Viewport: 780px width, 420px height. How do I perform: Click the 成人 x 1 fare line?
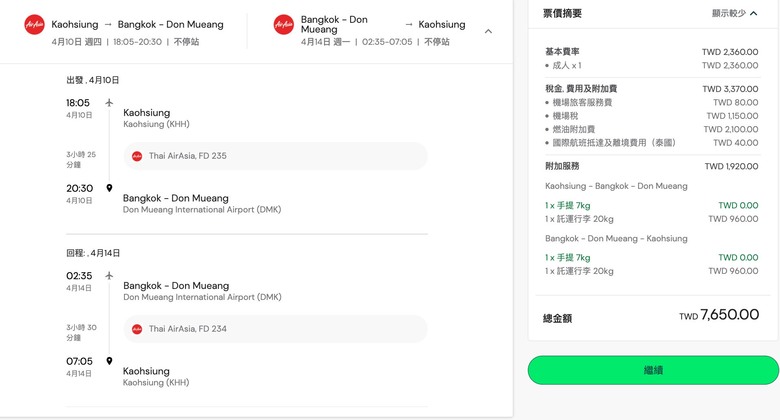(x=567, y=65)
